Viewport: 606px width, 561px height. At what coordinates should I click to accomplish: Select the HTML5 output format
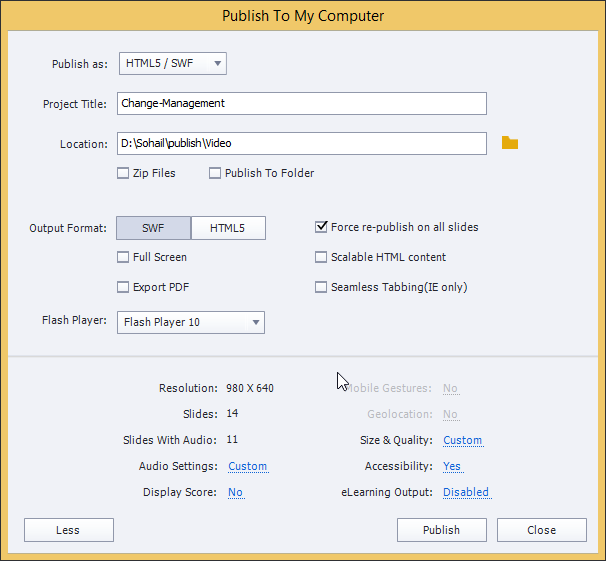pos(228,228)
